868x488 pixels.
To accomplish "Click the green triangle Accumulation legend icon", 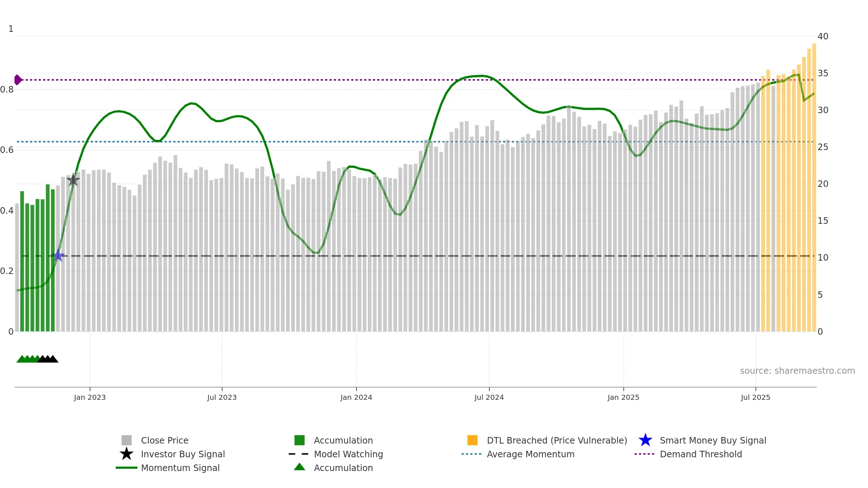I will pyautogui.click(x=299, y=467).
